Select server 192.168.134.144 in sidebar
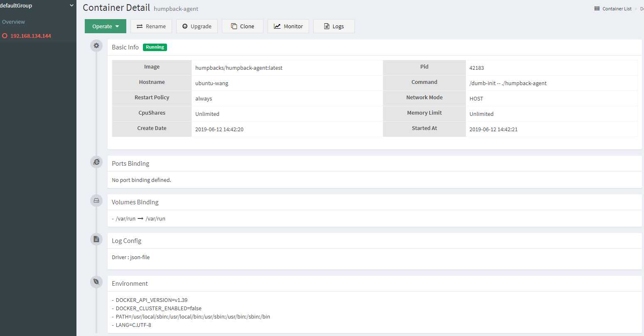This screenshot has height=336, width=644. coord(31,36)
